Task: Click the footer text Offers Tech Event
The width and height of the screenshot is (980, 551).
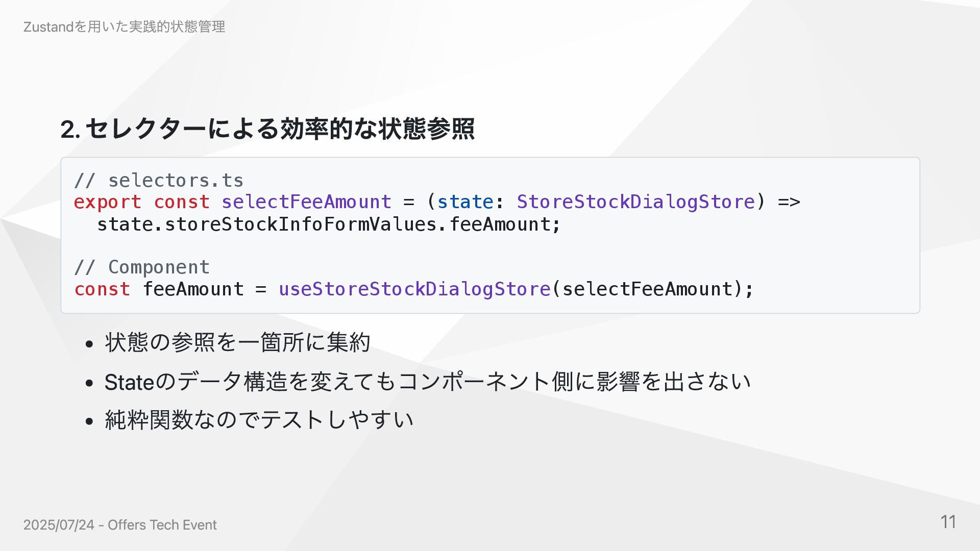Action: 162,525
